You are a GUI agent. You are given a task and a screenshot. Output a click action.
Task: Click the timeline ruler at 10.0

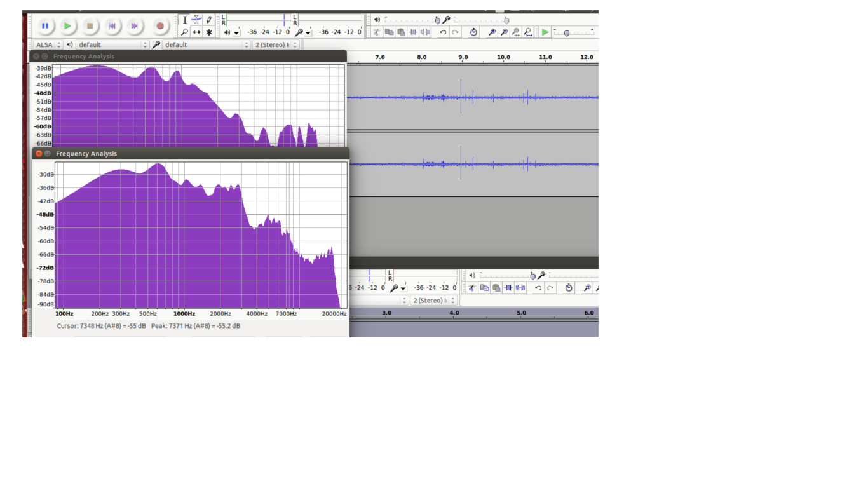[x=503, y=57]
